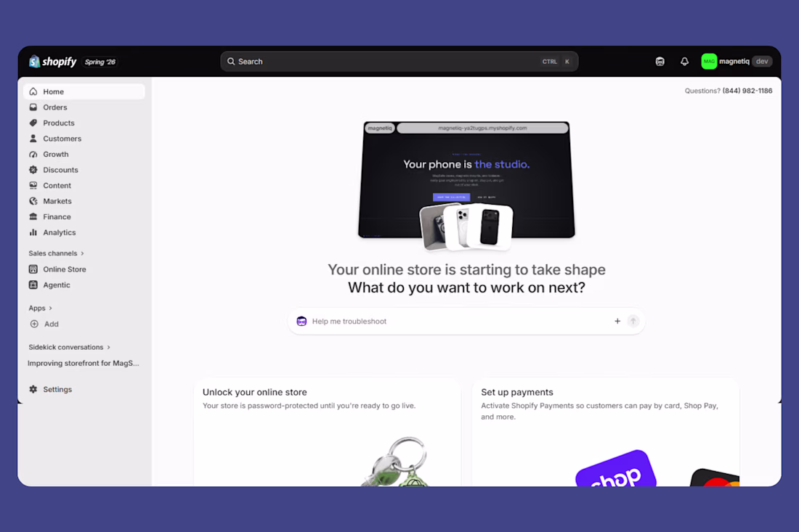799x532 pixels.
Task: Click the product photos in the preview
Action: [466, 227]
